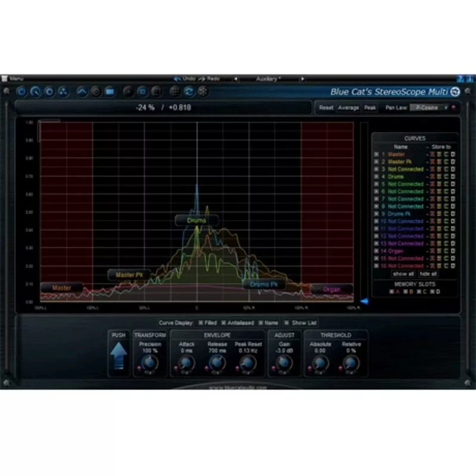Click the dark square toolbar icon
The width and height of the screenshot is (476, 476).
(156, 92)
